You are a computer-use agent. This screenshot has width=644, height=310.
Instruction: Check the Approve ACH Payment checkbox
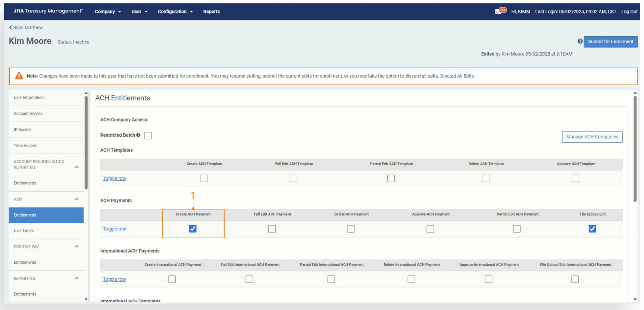click(430, 229)
